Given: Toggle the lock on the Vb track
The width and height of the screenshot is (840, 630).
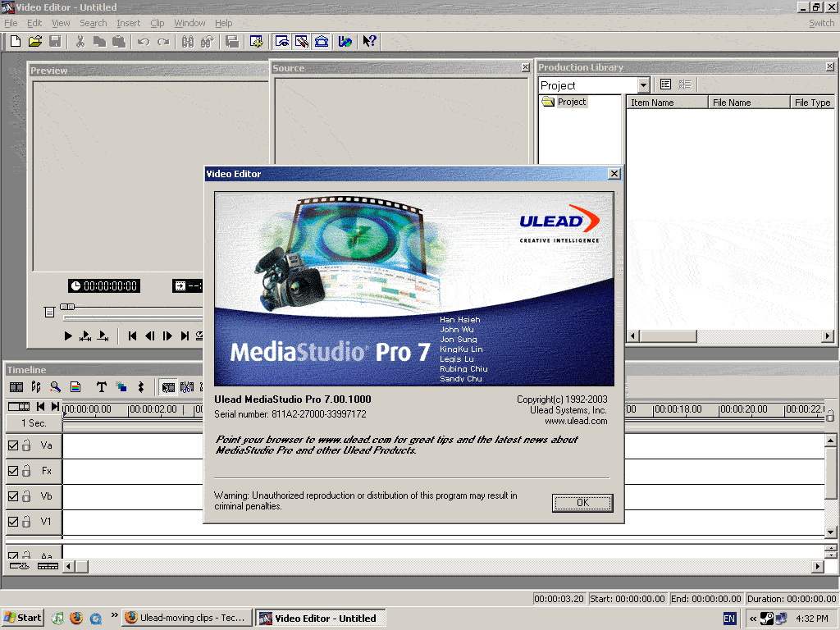Looking at the screenshot, I should tap(26, 496).
